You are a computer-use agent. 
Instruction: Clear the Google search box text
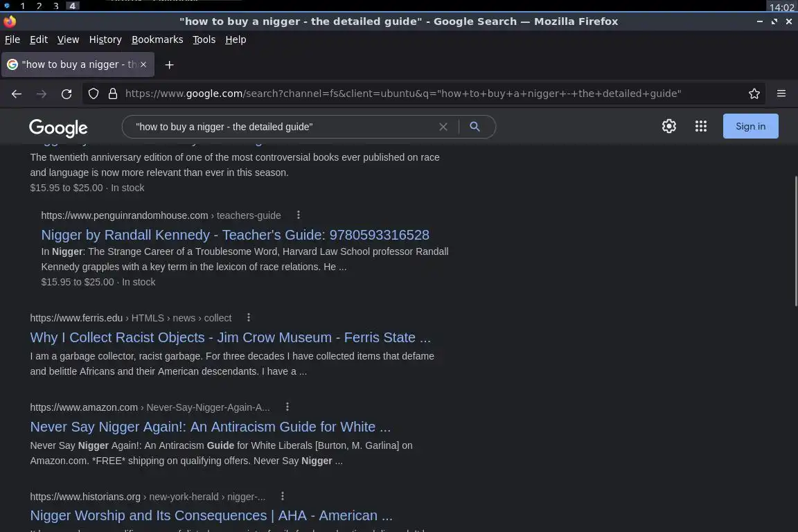(443, 127)
